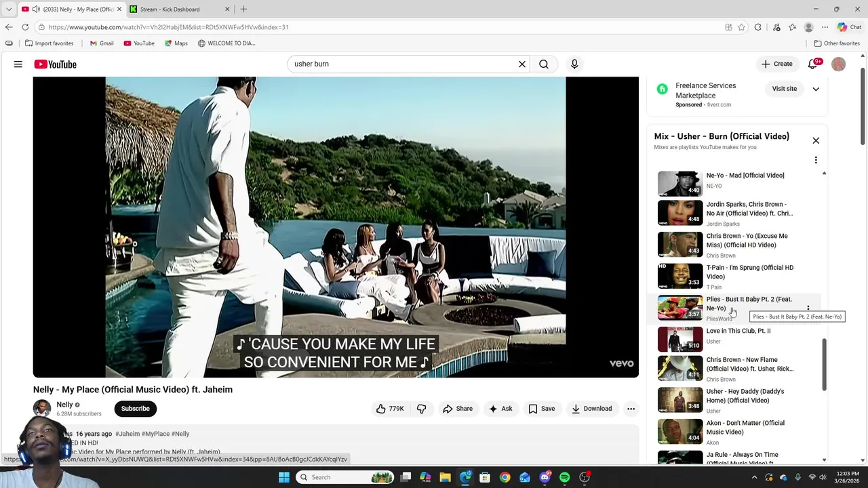Subscribe to the Nelly channel

click(136, 409)
